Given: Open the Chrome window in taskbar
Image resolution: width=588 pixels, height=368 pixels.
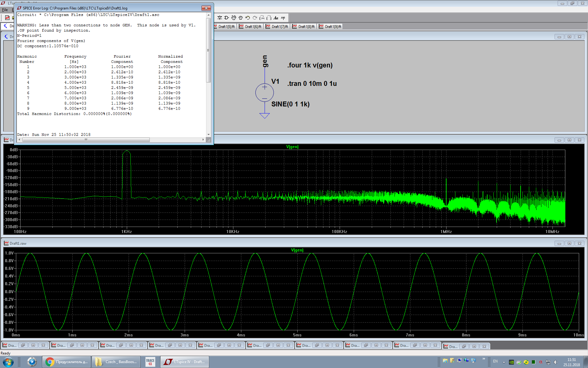Looking at the screenshot, I should tap(66, 362).
